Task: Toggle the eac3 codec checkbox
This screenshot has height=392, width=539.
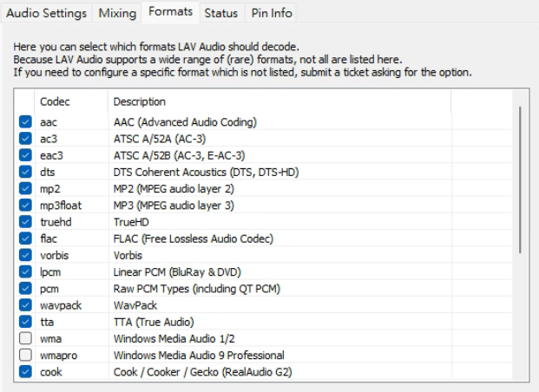Action: click(x=25, y=156)
